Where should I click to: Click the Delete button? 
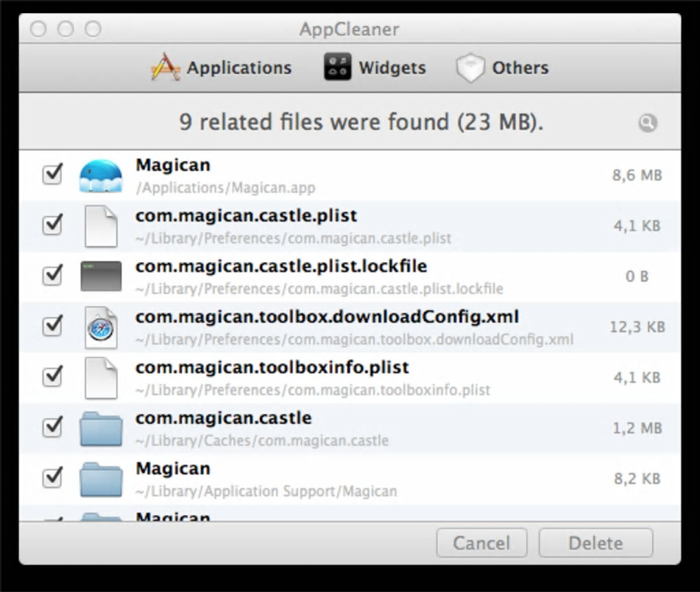coord(596,543)
